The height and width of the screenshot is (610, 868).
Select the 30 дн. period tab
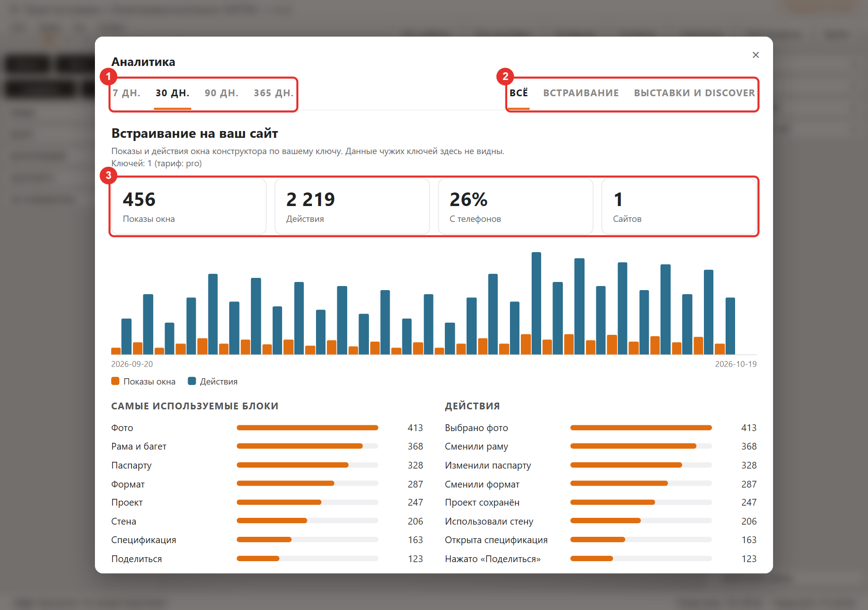point(172,93)
